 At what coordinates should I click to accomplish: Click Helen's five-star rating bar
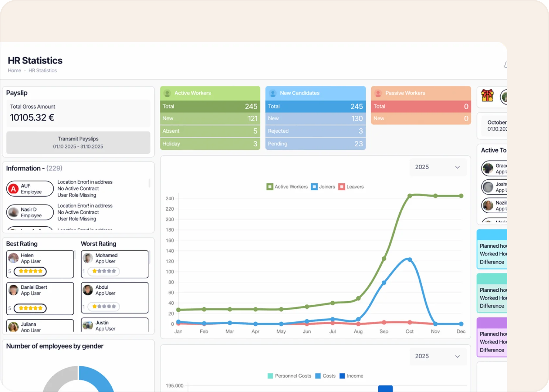(30, 271)
